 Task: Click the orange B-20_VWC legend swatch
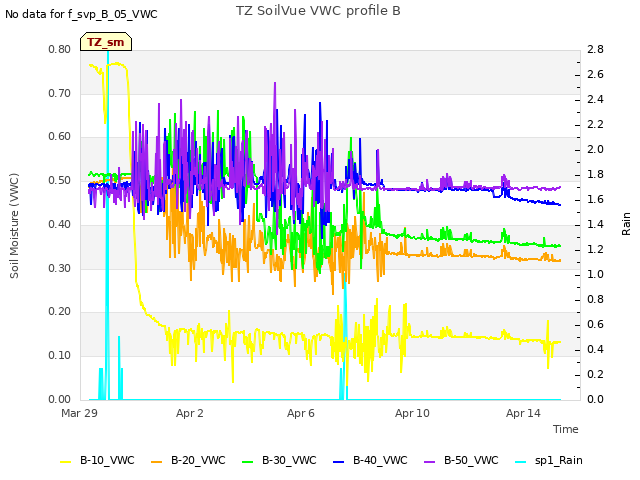(x=157, y=462)
